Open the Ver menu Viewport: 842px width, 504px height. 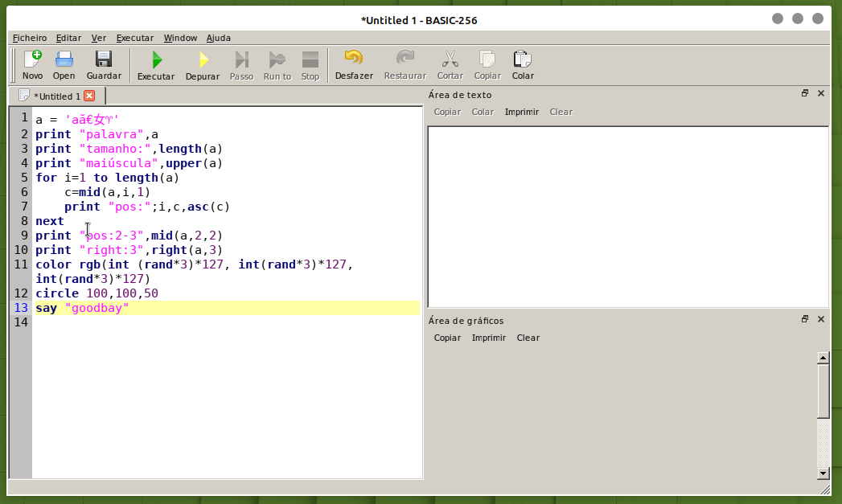click(x=99, y=38)
